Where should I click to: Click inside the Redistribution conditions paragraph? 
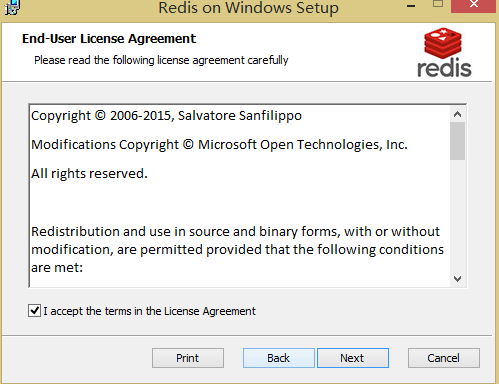[237, 249]
